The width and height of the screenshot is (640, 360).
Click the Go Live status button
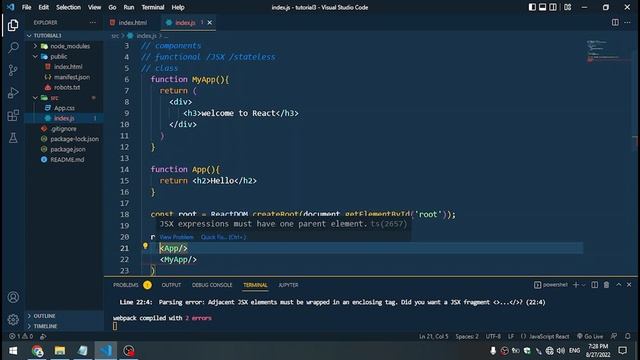pos(590,336)
